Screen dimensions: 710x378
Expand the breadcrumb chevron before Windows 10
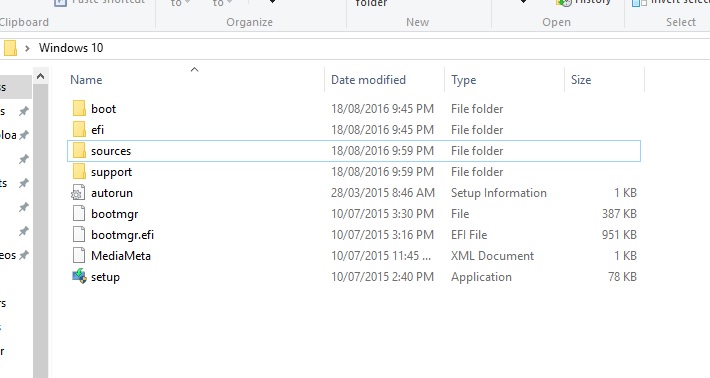pyautogui.click(x=27, y=48)
